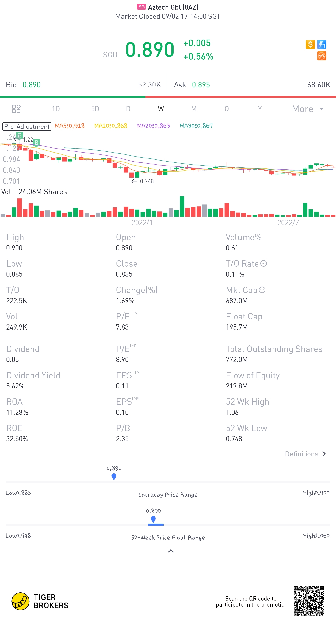Viewport: 336px width, 644px height.
Task: Tap the blue lightning bolt icon
Action: pos(322,44)
